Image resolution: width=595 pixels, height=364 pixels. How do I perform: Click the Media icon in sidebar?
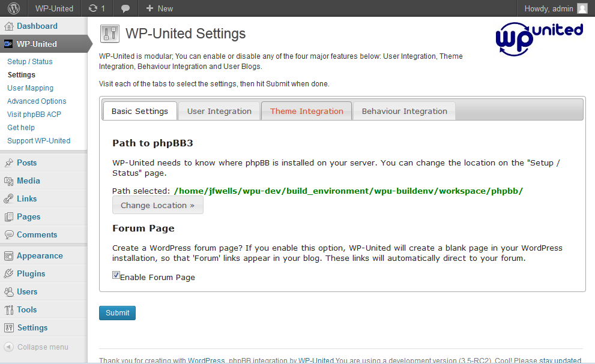point(9,181)
